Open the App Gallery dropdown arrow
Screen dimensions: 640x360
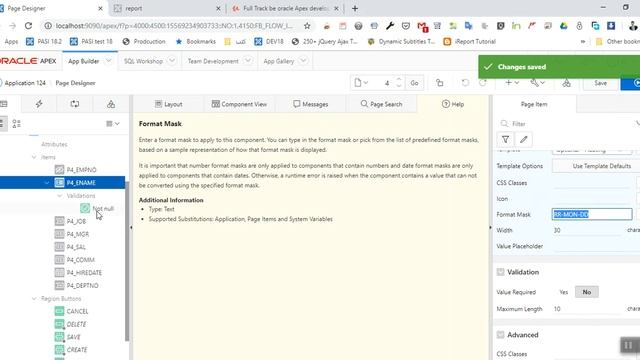pyautogui.click(x=303, y=61)
